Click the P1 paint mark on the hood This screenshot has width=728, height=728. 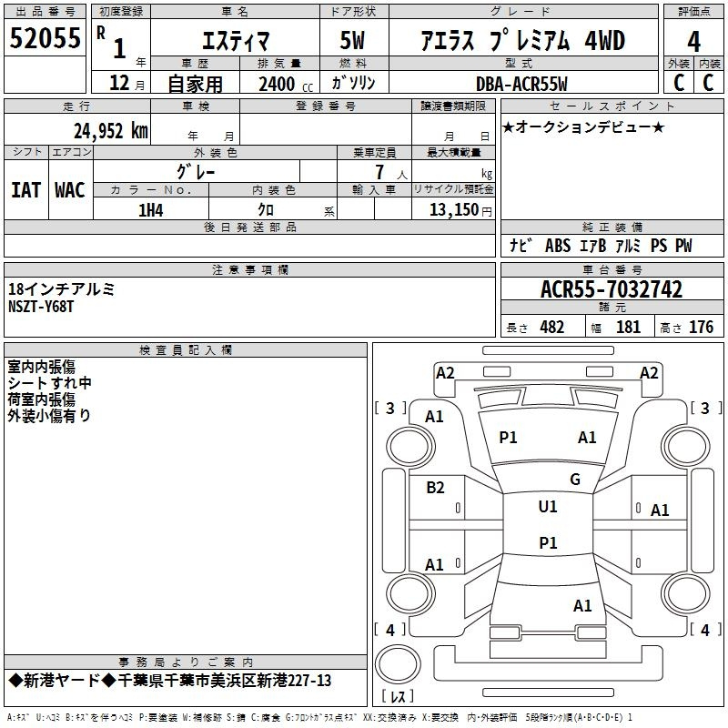[508, 438]
